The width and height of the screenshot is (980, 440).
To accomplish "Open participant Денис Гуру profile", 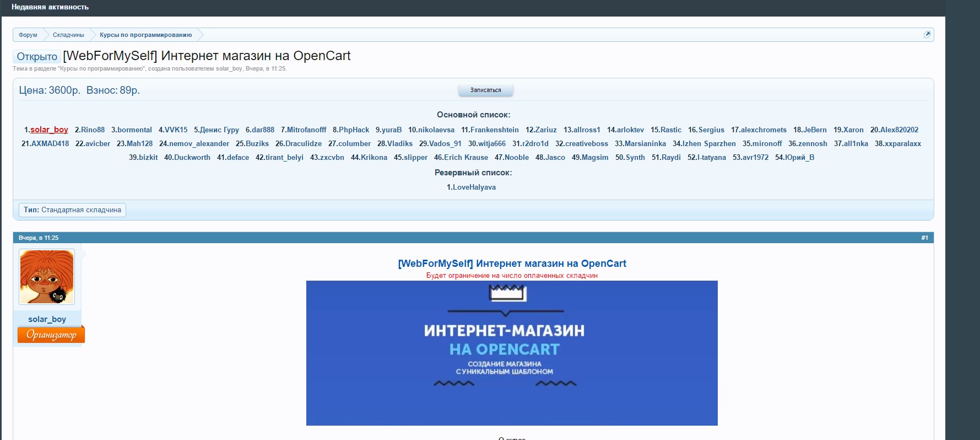I will click(x=219, y=130).
